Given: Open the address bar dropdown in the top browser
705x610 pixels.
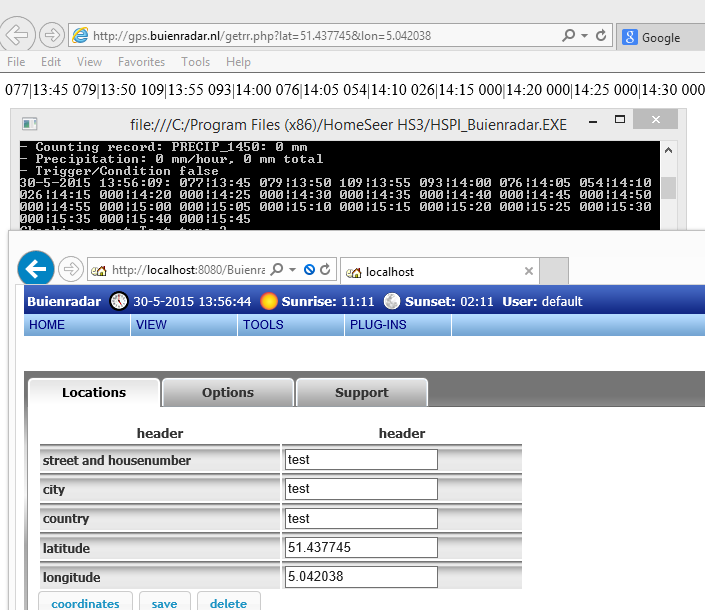Looking at the screenshot, I should [585, 36].
